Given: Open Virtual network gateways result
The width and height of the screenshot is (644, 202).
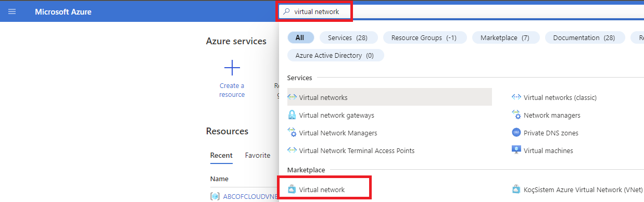Looking at the screenshot, I should [336, 115].
